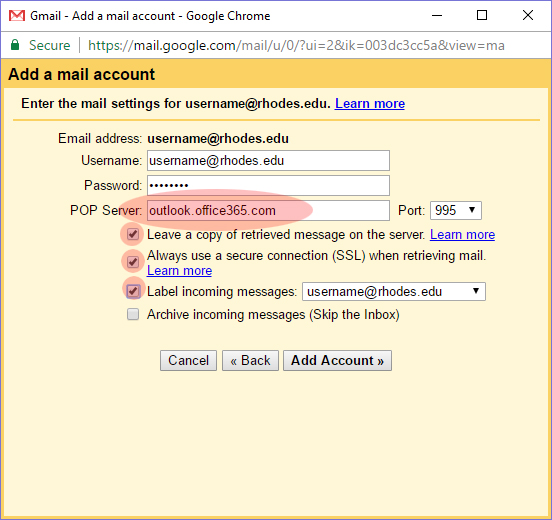The width and height of the screenshot is (552, 520).
Task: Click the POP Server text field
Action: (268, 211)
